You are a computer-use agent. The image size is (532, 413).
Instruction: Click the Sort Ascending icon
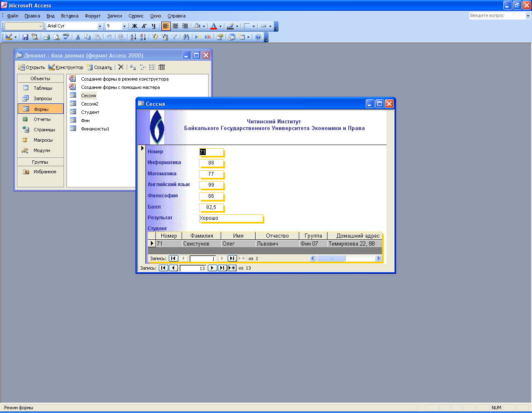tap(133, 37)
